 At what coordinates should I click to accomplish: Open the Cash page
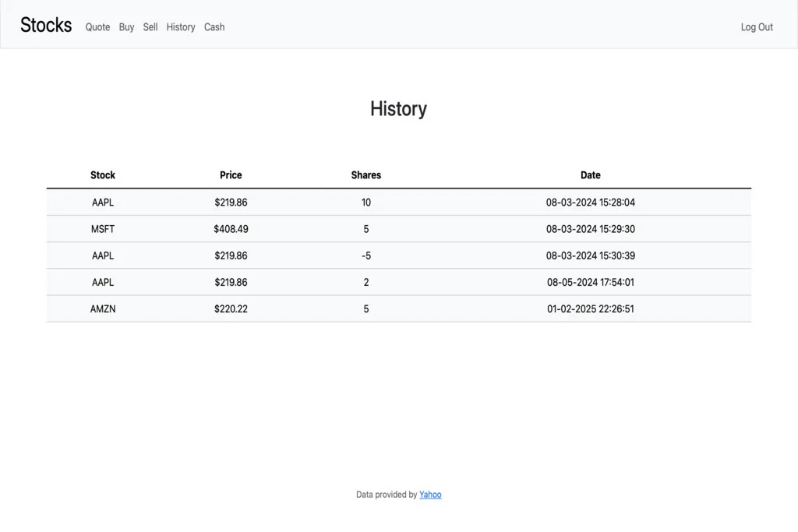tap(214, 27)
